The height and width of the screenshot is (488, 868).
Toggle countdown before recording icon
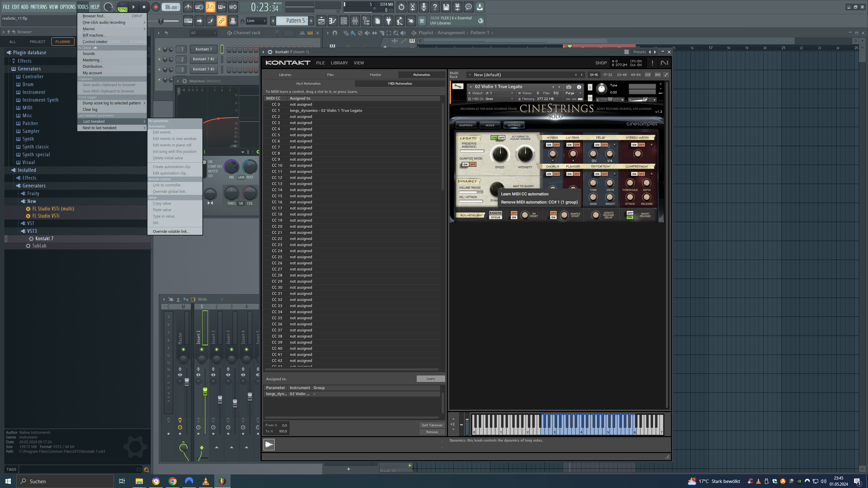click(210, 7)
